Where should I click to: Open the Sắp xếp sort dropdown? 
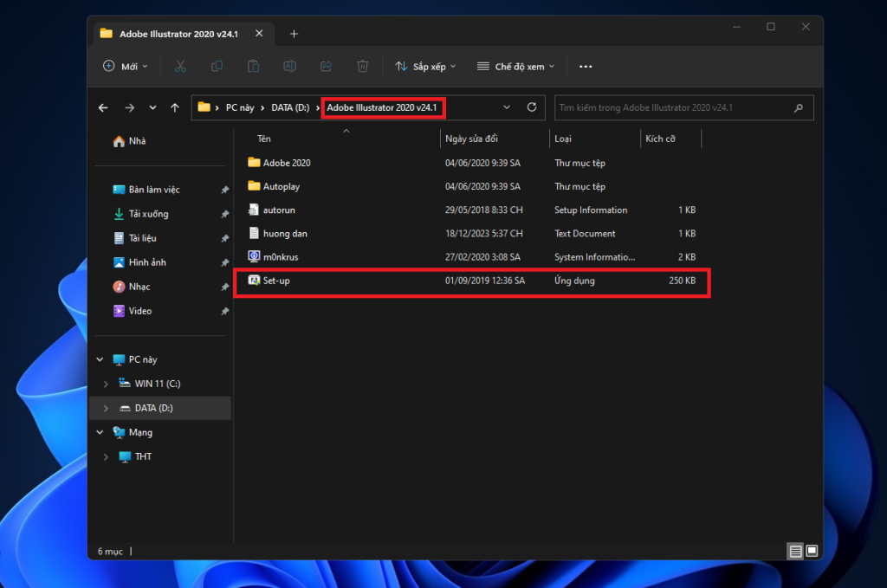(x=425, y=66)
